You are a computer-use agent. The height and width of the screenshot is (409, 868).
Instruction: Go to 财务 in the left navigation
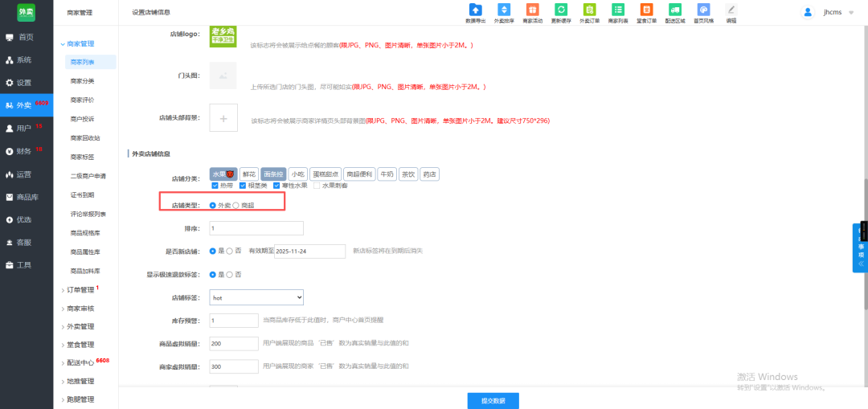[24, 151]
